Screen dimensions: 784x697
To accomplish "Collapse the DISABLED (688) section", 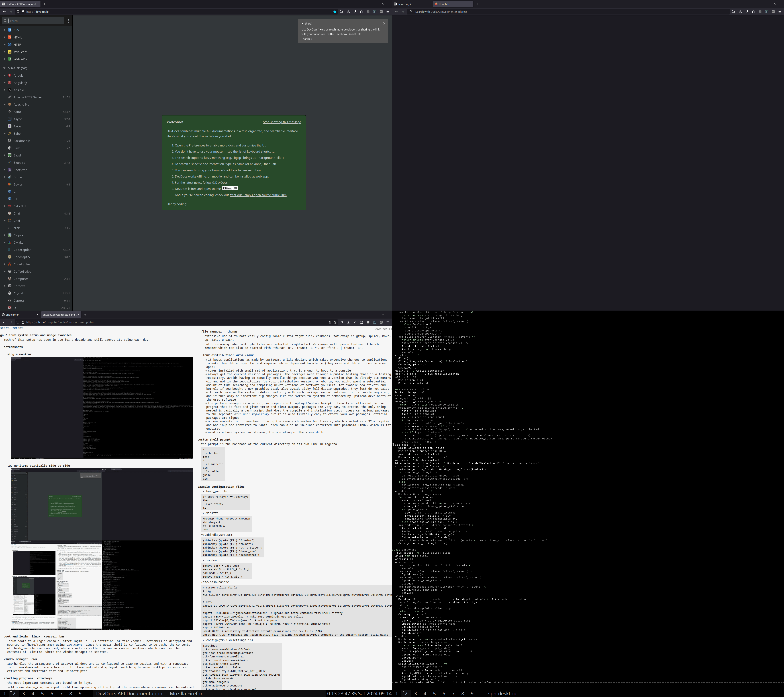I will [x=4, y=68].
